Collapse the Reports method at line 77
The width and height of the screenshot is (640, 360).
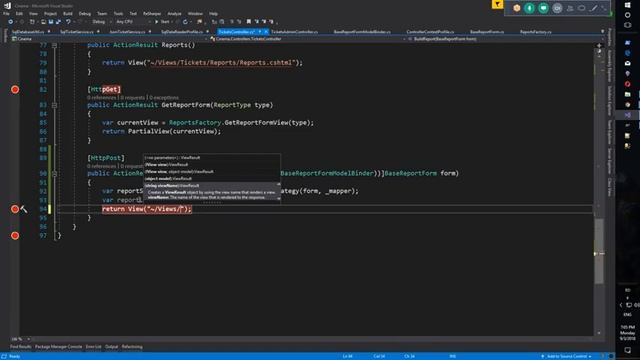click(54, 45)
